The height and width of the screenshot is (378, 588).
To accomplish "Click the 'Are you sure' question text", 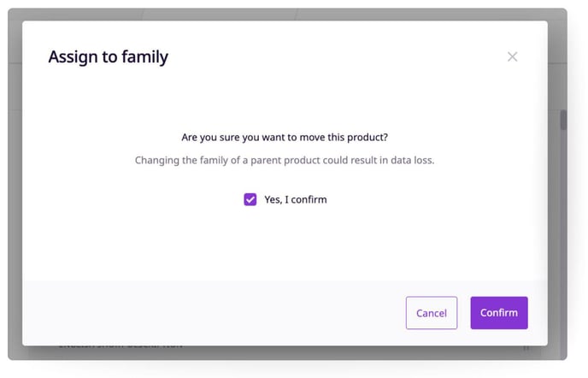I will (x=285, y=137).
